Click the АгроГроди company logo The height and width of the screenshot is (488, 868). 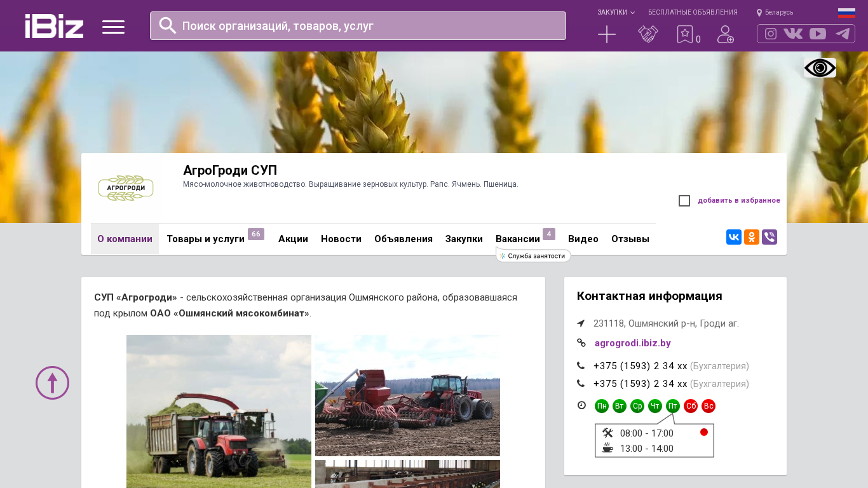pos(126,188)
